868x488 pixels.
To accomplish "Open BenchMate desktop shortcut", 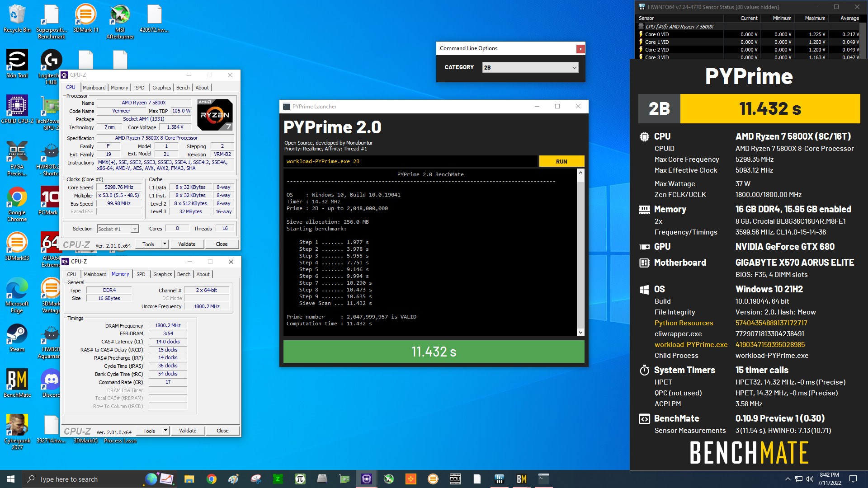I will [17, 384].
